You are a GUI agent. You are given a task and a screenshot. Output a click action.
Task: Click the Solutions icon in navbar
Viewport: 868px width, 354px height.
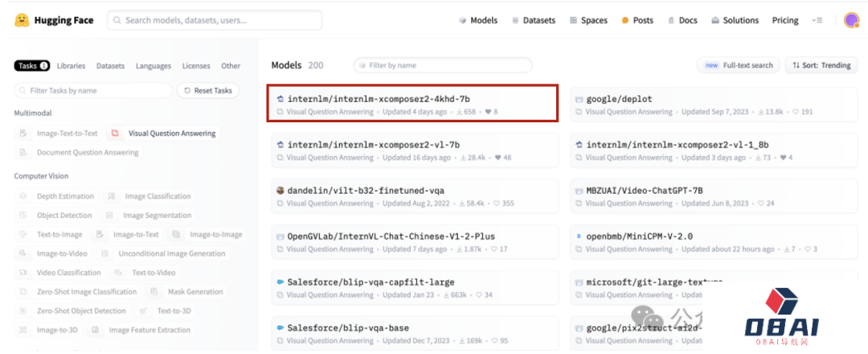714,21
